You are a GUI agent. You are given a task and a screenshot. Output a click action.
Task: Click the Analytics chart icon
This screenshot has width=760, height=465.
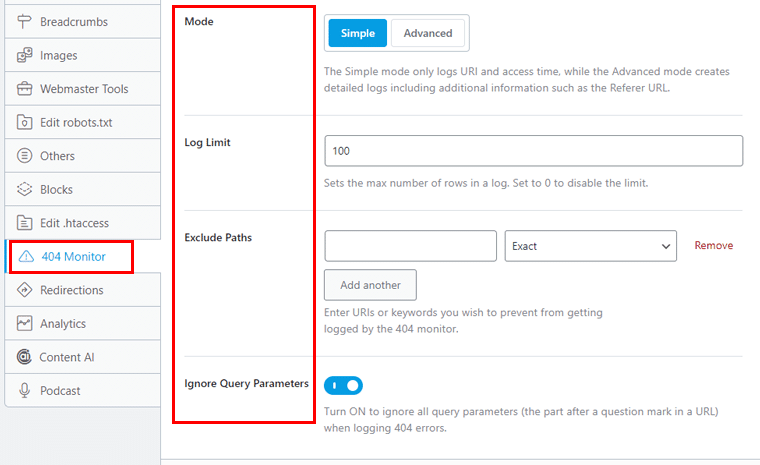click(25, 324)
